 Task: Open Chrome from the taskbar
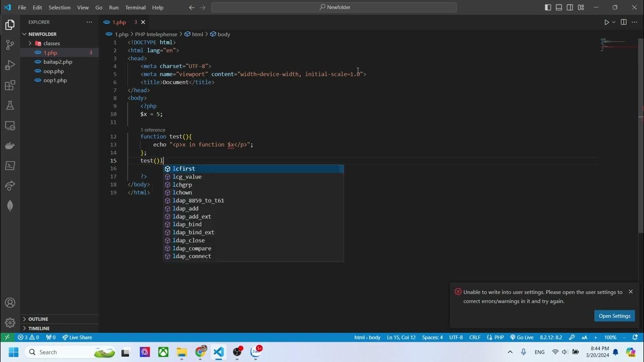tap(200, 352)
